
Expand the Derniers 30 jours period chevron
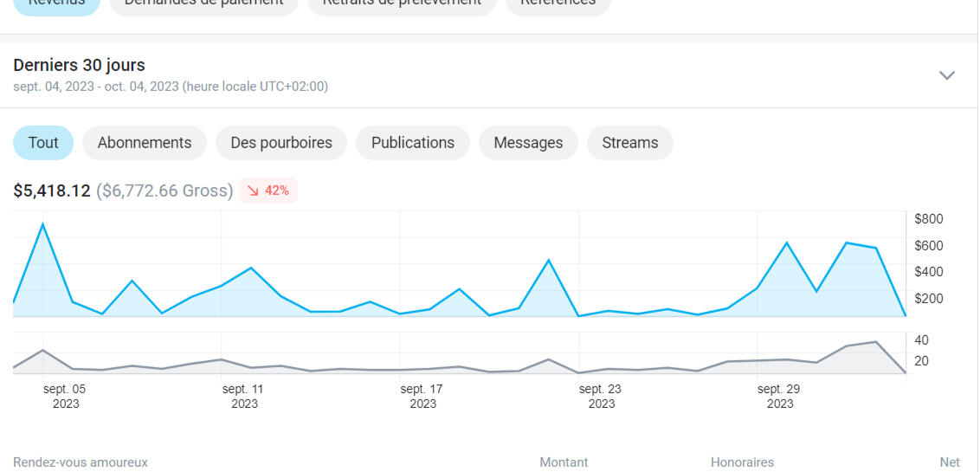coord(947,75)
